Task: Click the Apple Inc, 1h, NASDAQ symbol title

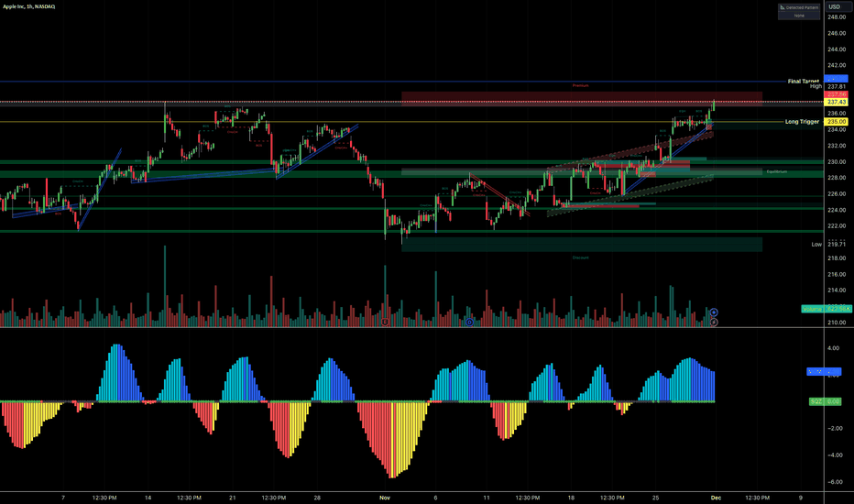Action: tap(29, 6)
